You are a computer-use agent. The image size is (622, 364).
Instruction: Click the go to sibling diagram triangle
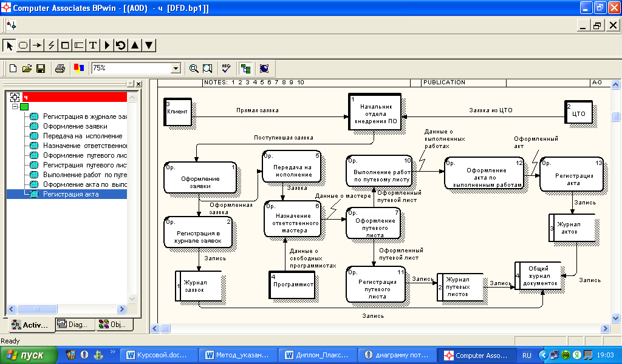tap(107, 45)
